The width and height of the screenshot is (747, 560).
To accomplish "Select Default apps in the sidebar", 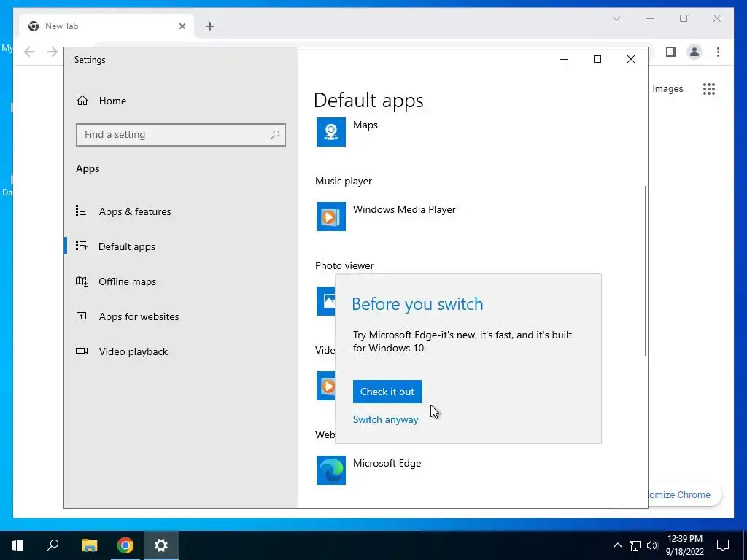I will tap(127, 246).
